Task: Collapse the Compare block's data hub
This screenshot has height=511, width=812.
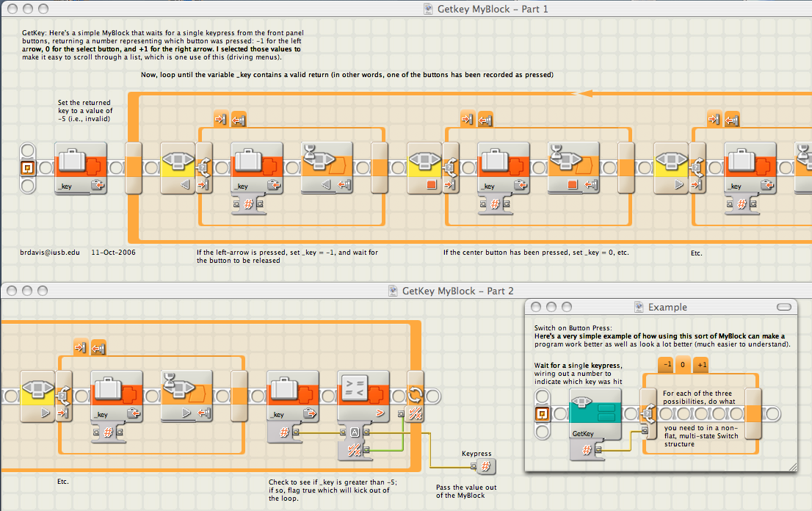Action: coord(355,441)
